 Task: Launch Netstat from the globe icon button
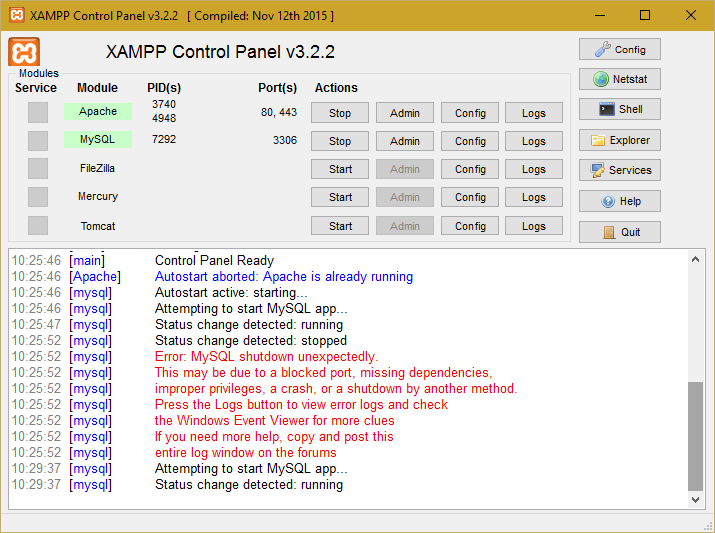point(619,79)
